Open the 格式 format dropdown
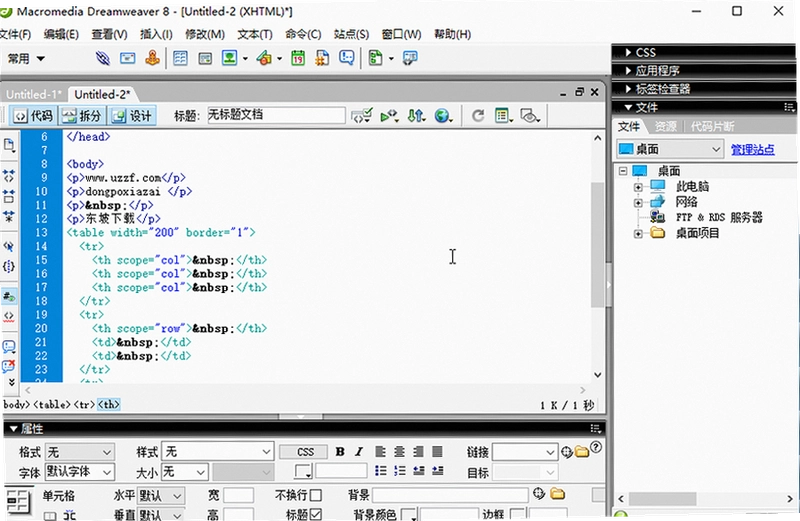800x521 pixels. point(80,452)
